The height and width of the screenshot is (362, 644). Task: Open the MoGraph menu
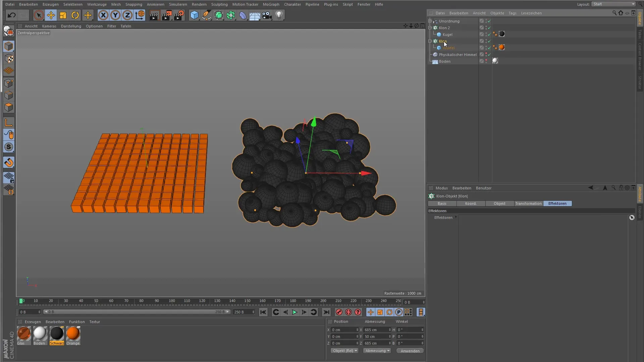click(x=271, y=4)
